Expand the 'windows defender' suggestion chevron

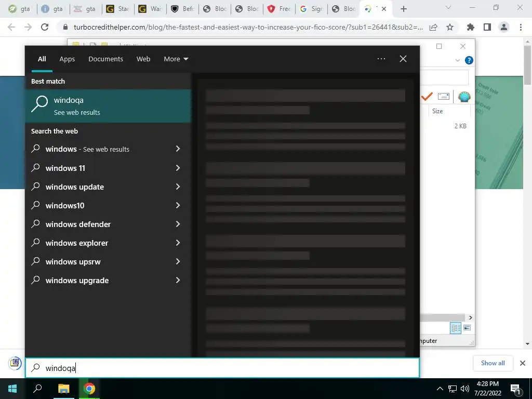(x=178, y=224)
